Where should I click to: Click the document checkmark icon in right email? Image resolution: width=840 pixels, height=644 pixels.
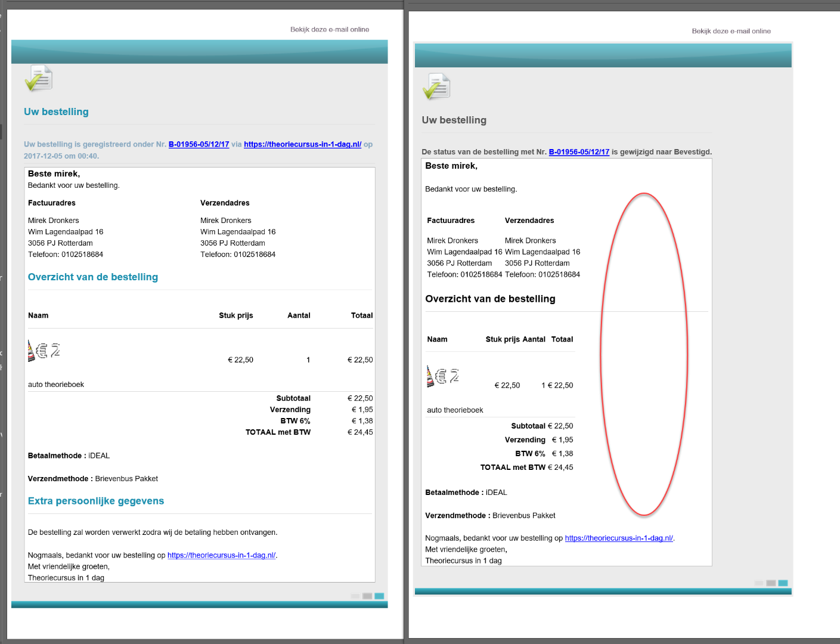(436, 86)
